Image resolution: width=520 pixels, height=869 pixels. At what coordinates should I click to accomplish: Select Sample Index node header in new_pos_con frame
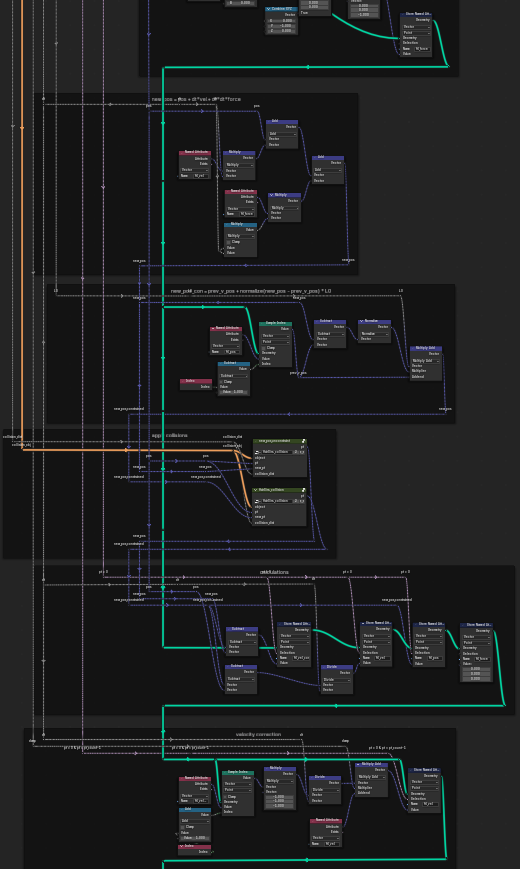click(276, 323)
